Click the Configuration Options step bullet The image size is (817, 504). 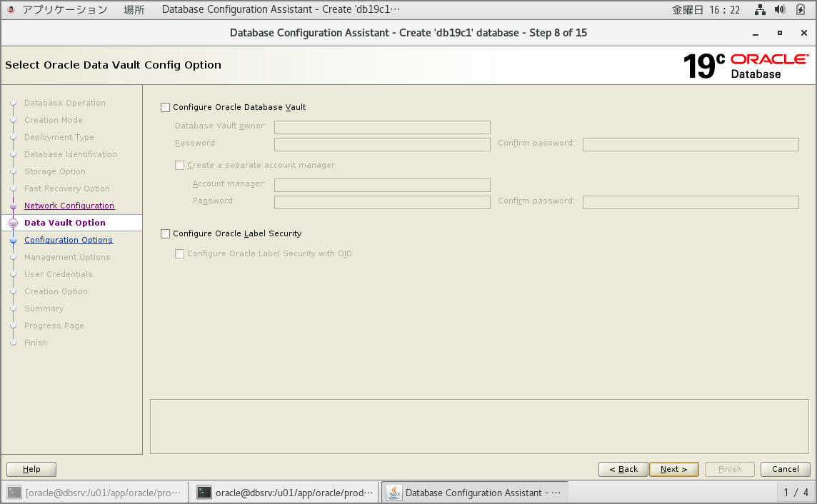[x=13, y=241]
